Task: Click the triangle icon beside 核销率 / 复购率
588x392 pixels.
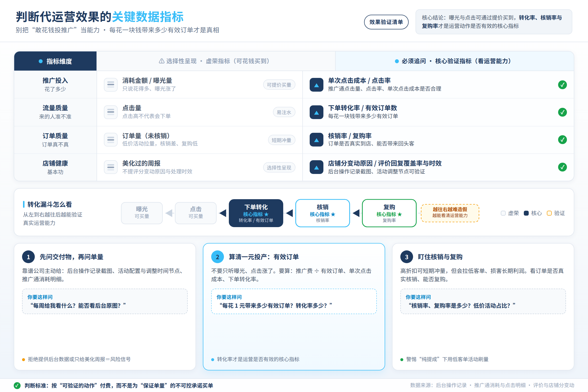Action: pyautogui.click(x=317, y=140)
